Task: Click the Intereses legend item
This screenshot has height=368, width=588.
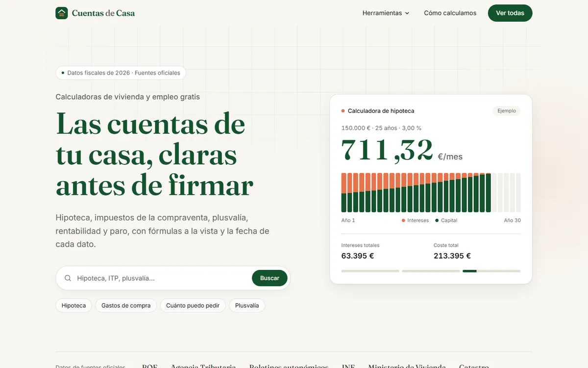Action: pyautogui.click(x=415, y=220)
